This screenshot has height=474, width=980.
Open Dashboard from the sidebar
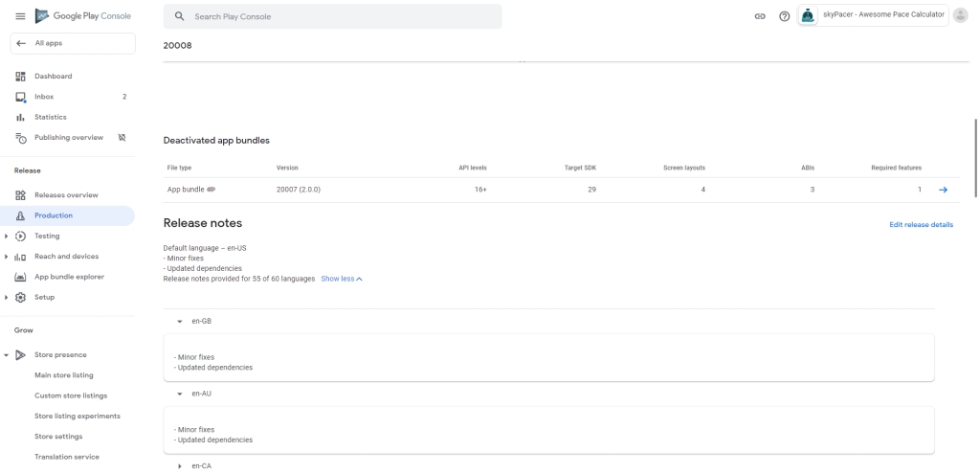click(x=53, y=76)
